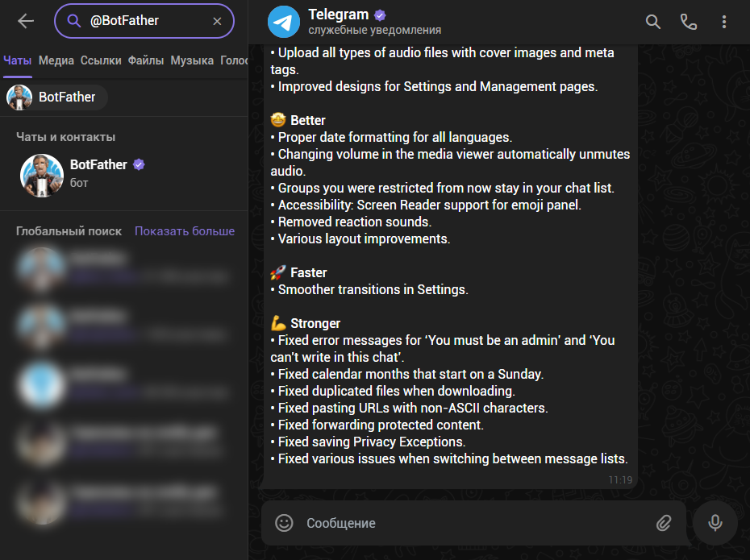750x560 pixels.
Task: Record voice message with microphone button
Action: click(x=715, y=523)
